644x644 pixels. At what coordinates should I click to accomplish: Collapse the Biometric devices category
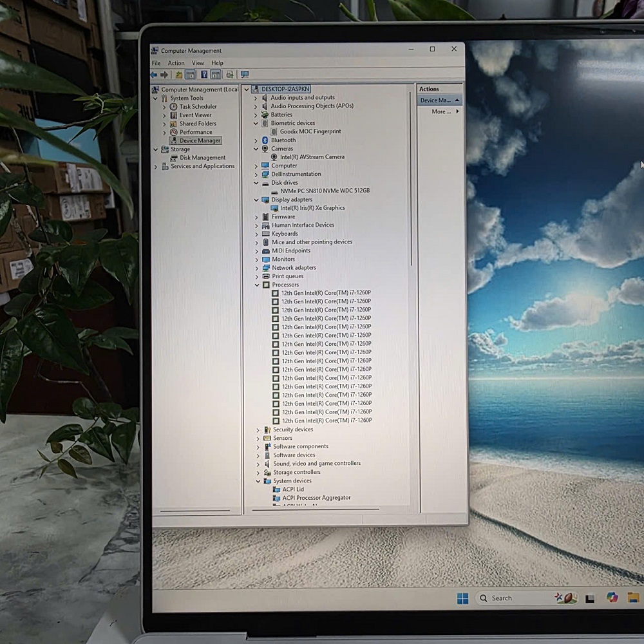(256, 123)
